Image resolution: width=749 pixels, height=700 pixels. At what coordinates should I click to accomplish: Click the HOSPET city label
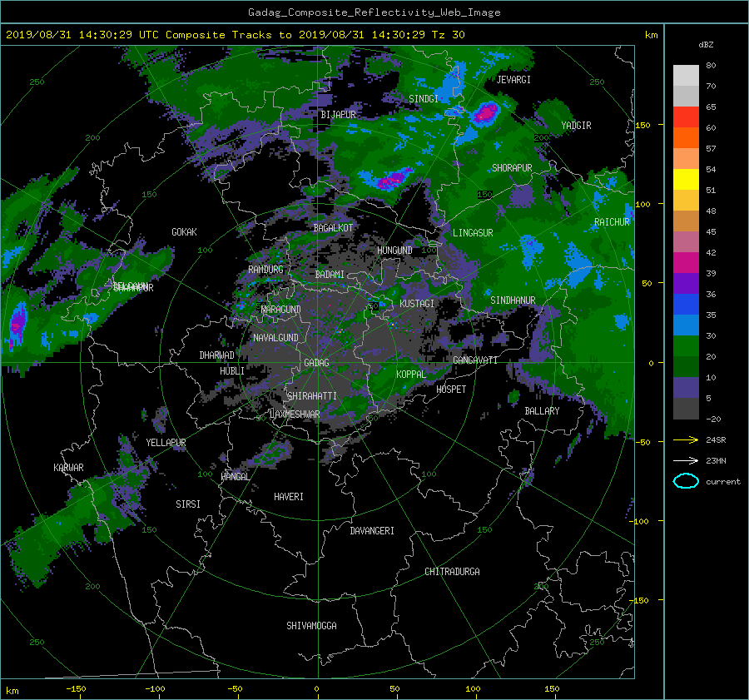[451, 390]
